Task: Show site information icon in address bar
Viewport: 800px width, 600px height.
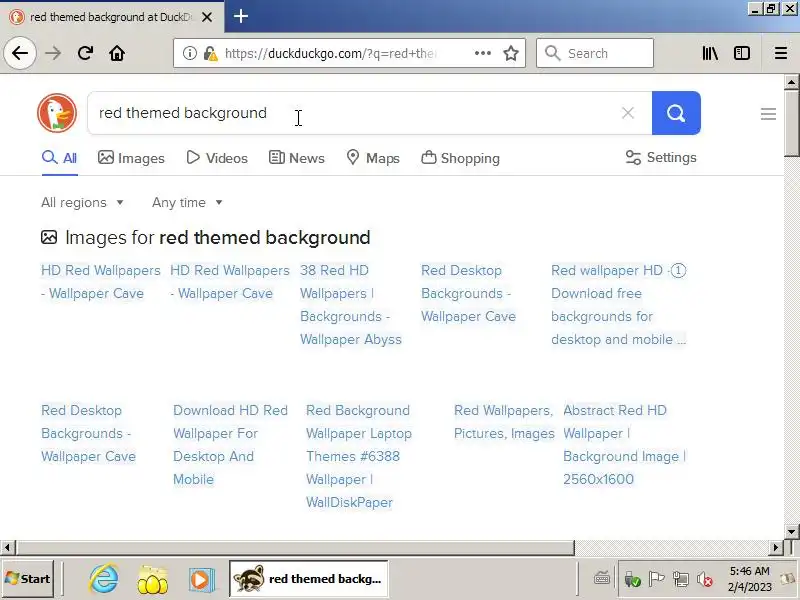Action: [189, 53]
